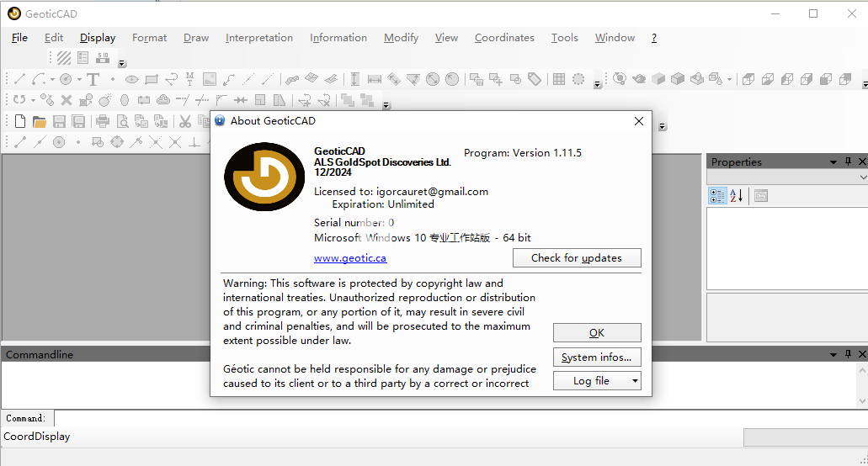868x466 pixels.
Task: Open the Tools menu
Action: coord(565,38)
